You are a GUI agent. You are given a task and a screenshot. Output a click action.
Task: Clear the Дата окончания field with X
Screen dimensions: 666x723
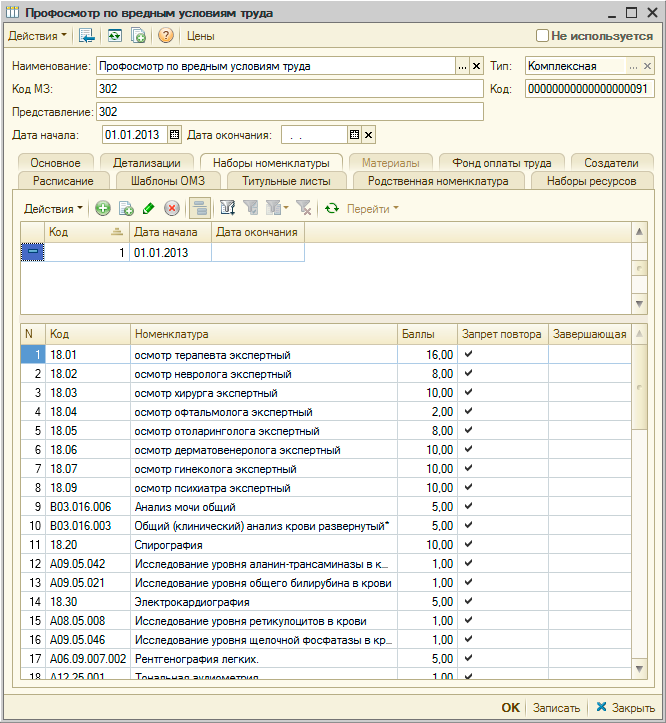click(368, 135)
